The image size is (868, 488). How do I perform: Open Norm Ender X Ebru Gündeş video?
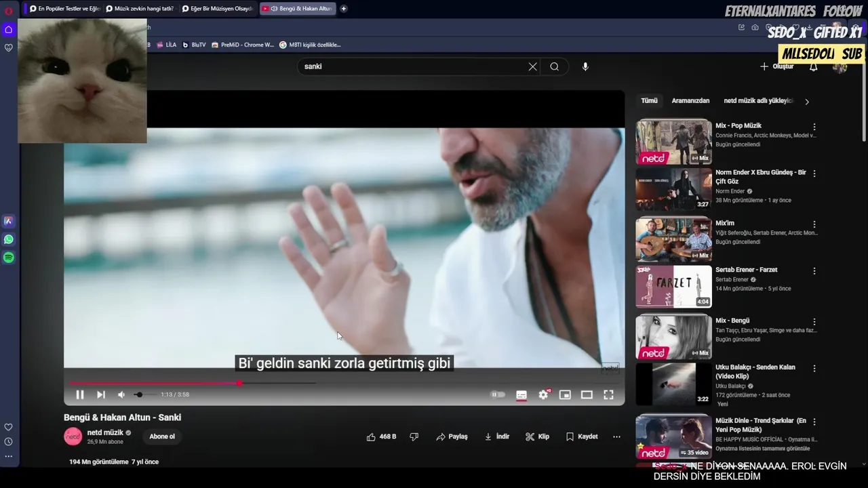(x=673, y=190)
